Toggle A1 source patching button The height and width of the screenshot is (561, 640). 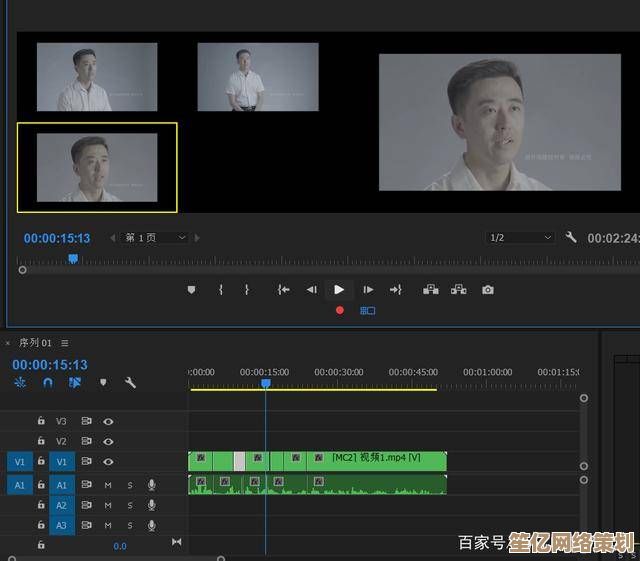pyautogui.click(x=20, y=485)
